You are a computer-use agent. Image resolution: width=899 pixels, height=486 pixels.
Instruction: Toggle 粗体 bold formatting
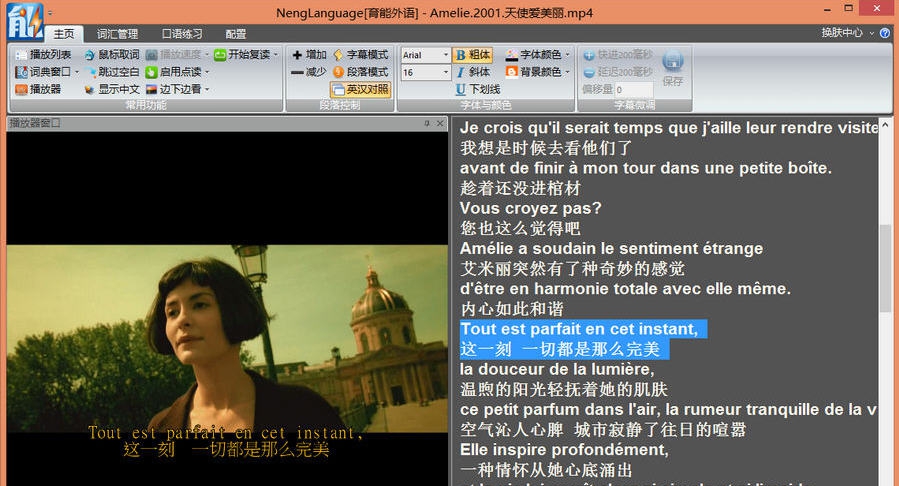[x=473, y=54]
